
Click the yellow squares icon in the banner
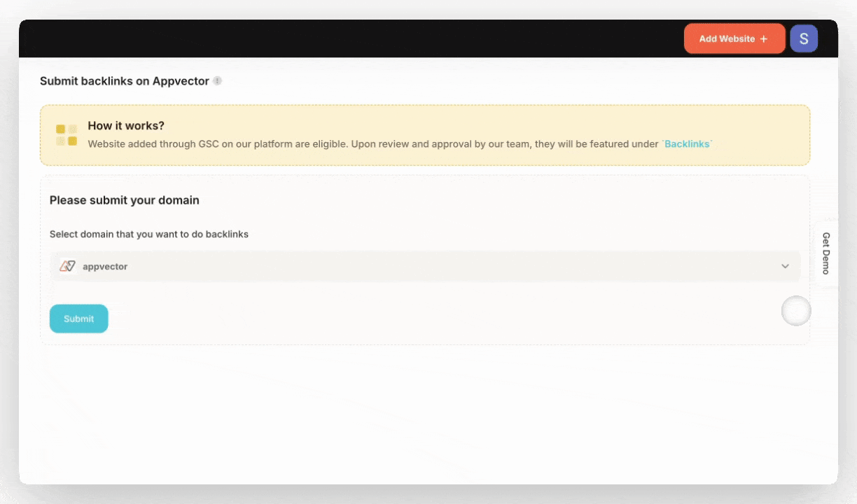point(67,134)
